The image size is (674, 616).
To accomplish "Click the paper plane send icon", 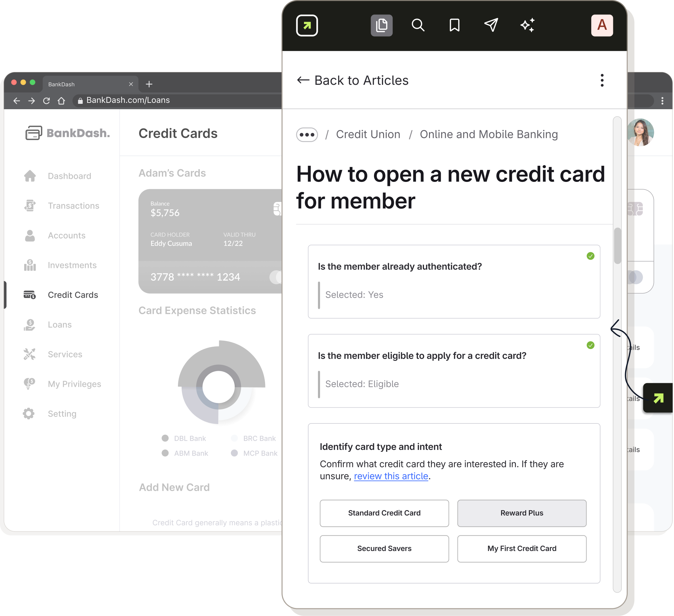I will coord(491,25).
